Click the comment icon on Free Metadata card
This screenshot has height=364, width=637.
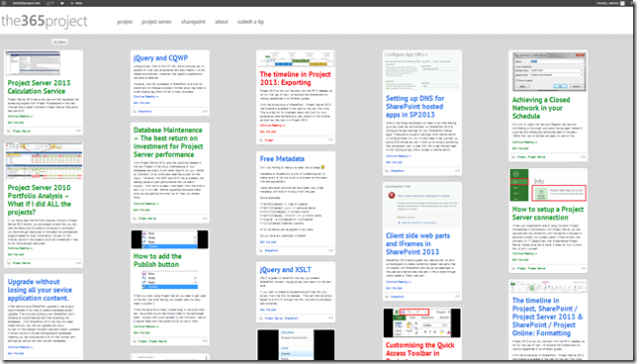[331, 250]
